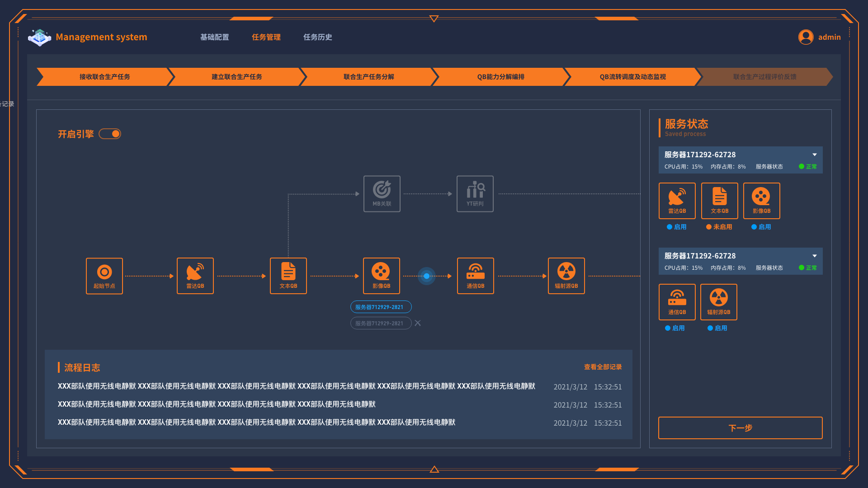Image resolution: width=868 pixels, height=488 pixels.
Task: Open the admin user avatar
Action: (x=806, y=37)
